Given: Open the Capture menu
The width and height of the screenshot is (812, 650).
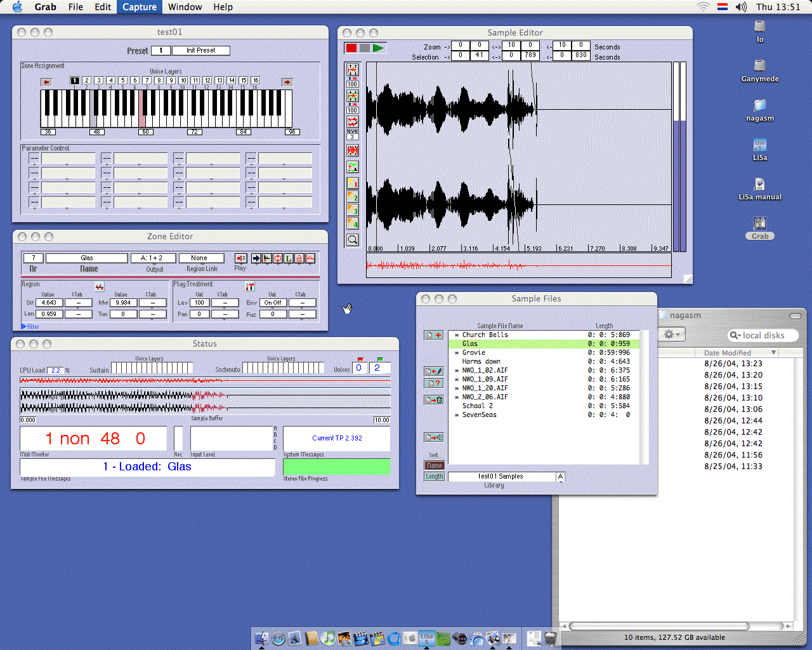Looking at the screenshot, I should pyautogui.click(x=140, y=7).
